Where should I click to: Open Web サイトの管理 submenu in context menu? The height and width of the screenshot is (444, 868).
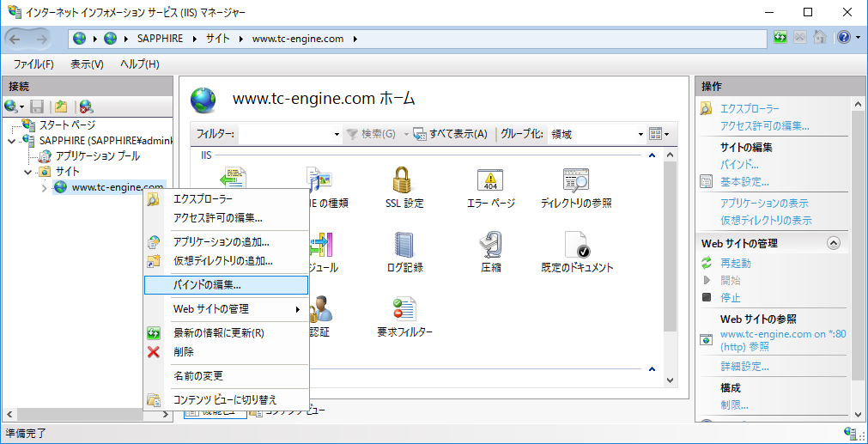226,309
